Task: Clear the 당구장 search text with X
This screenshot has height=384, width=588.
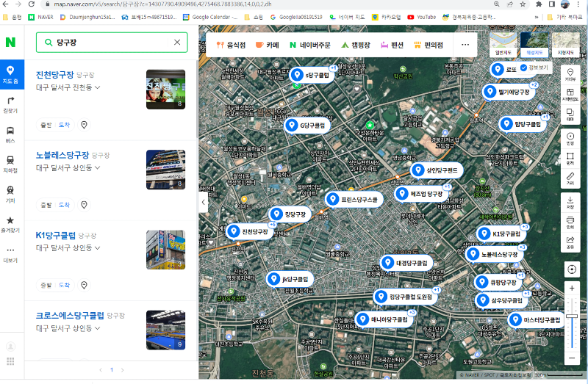Action: [177, 43]
